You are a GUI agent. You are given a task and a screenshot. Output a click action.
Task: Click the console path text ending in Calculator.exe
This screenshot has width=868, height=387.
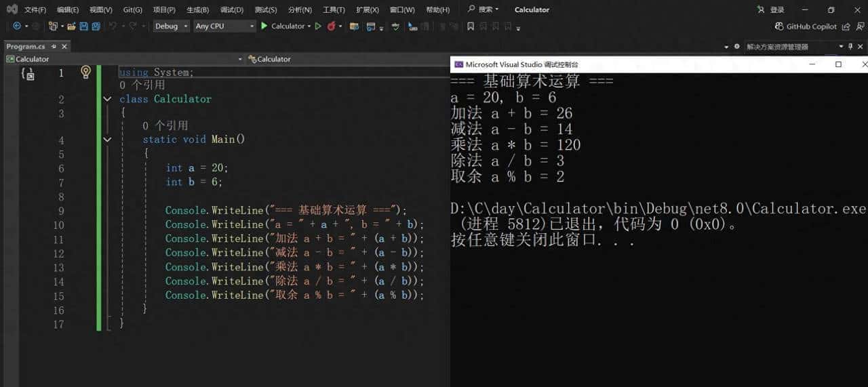(658, 209)
